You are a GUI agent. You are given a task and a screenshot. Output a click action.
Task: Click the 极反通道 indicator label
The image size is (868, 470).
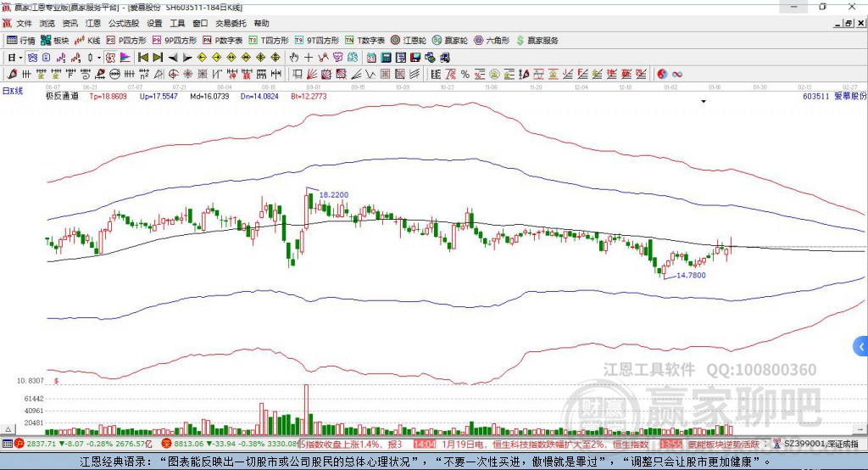(62, 96)
